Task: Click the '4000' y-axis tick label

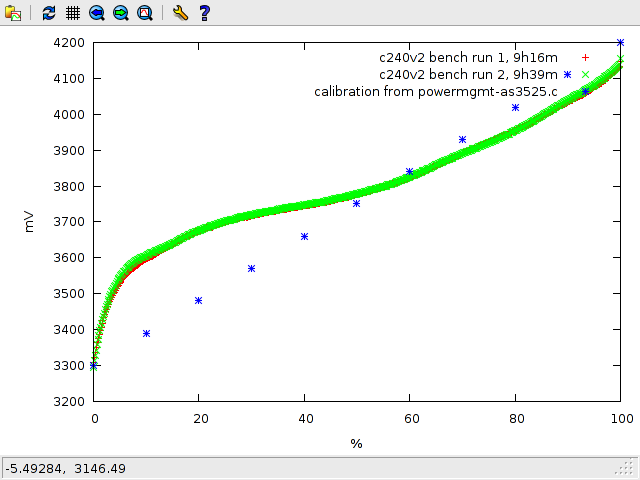Action: pos(69,114)
